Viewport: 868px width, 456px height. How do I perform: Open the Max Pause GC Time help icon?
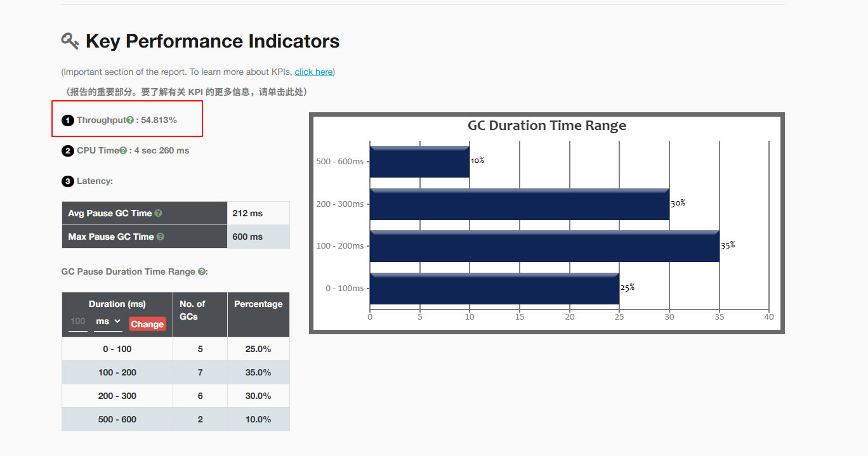160,237
